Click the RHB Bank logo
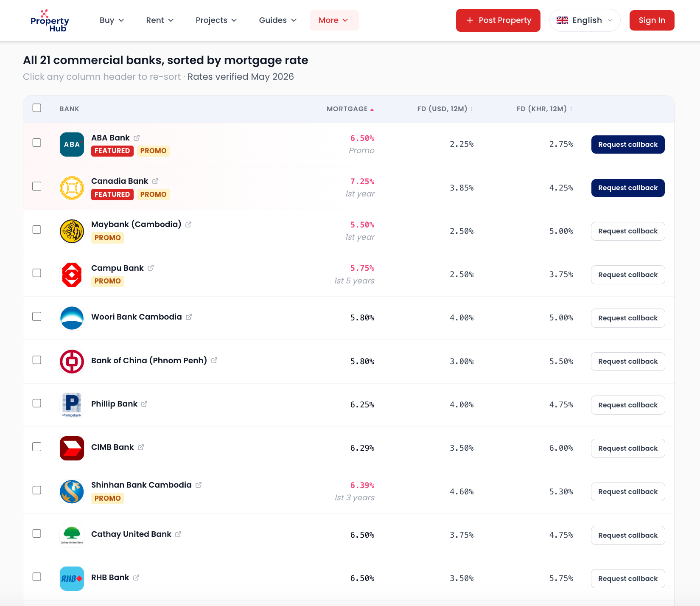Screen dimensions: 700x606 [x=72, y=578]
